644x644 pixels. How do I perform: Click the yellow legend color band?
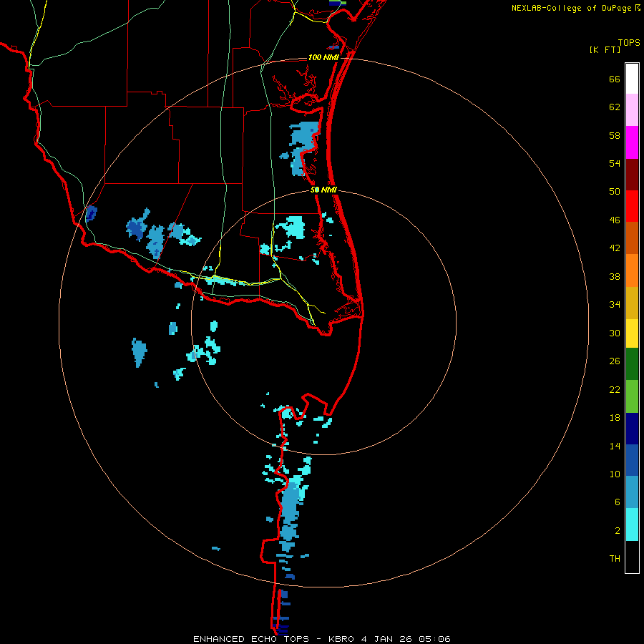[632, 333]
